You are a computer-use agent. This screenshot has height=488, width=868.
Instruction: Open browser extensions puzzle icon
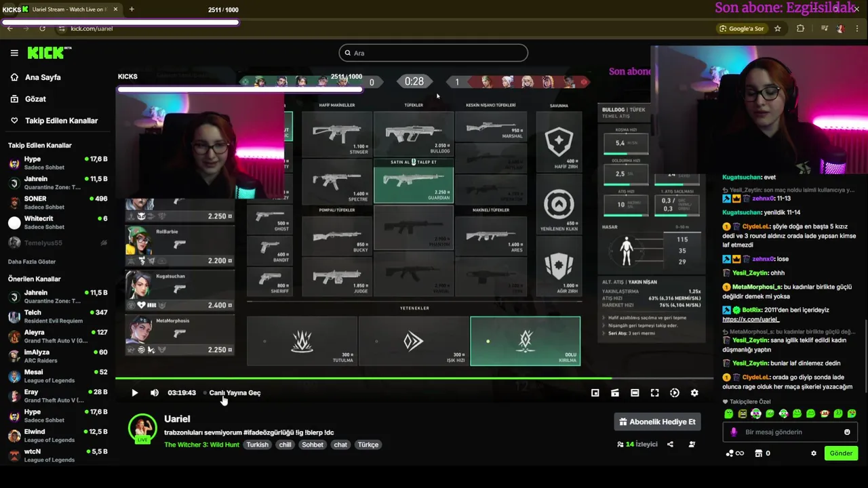point(801,28)
